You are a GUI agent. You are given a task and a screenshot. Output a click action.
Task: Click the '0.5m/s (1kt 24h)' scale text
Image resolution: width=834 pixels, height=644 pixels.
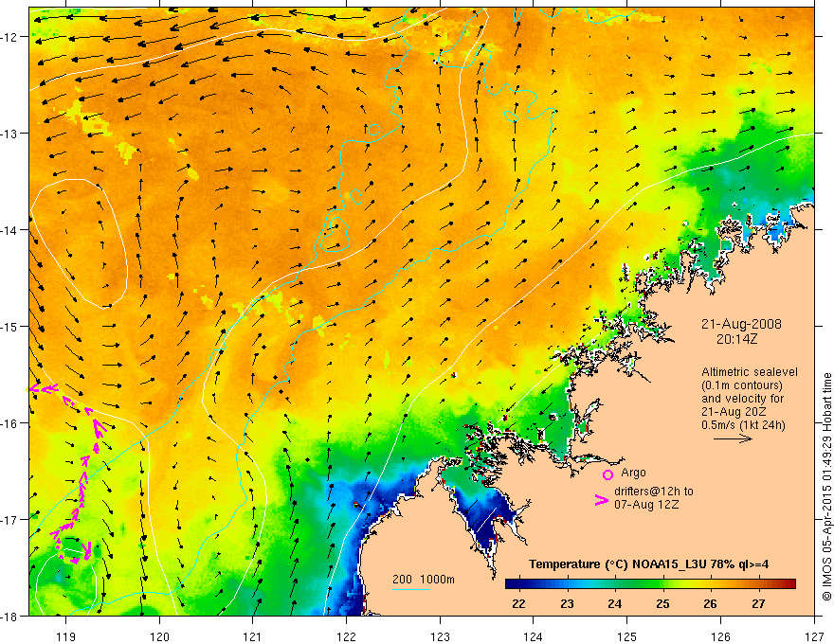[x=743, y=424]
